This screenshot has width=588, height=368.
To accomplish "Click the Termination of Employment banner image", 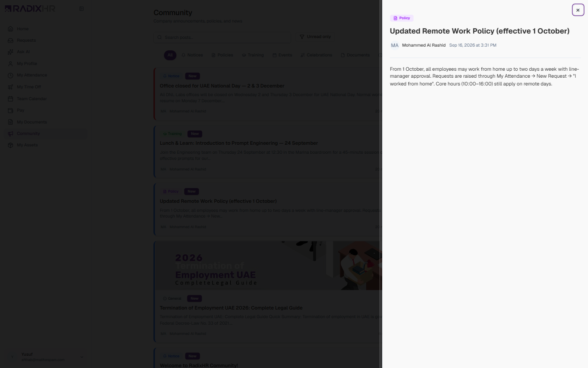I will pos(268,265).
